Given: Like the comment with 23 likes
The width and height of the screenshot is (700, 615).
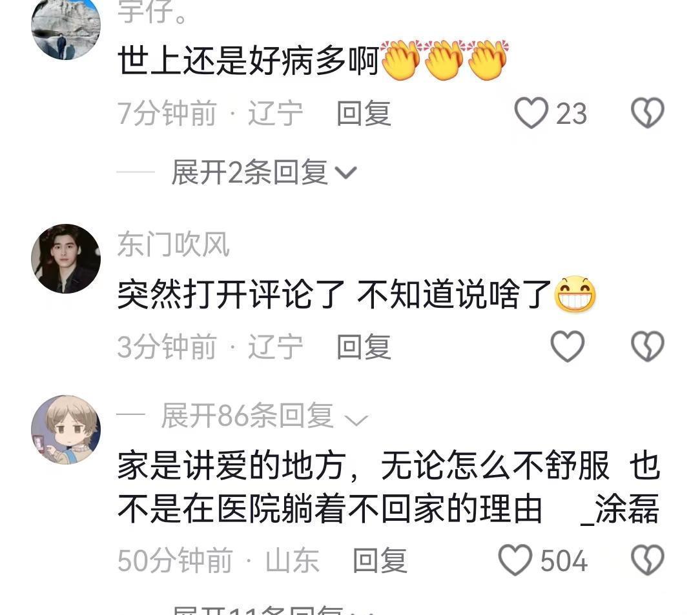Looking at the screenshot, I should tap(531, 113).
